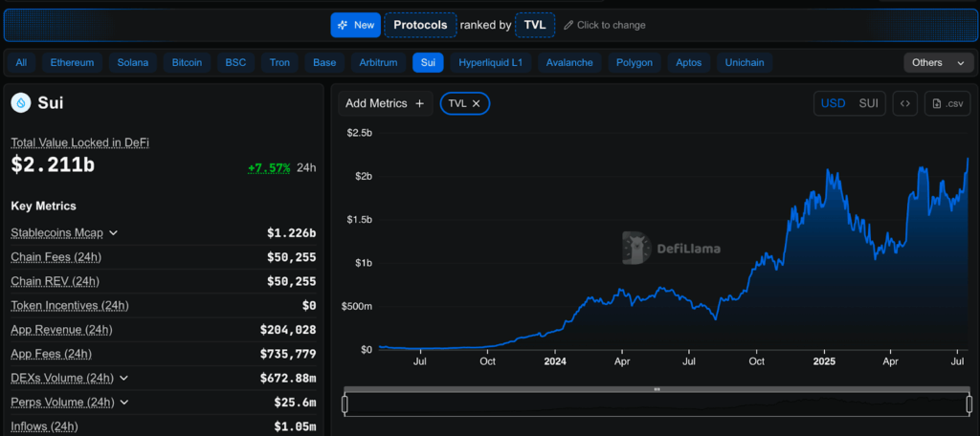Click the 2025 label on chart axis
The image size is (980, 436).
point(824,361)
